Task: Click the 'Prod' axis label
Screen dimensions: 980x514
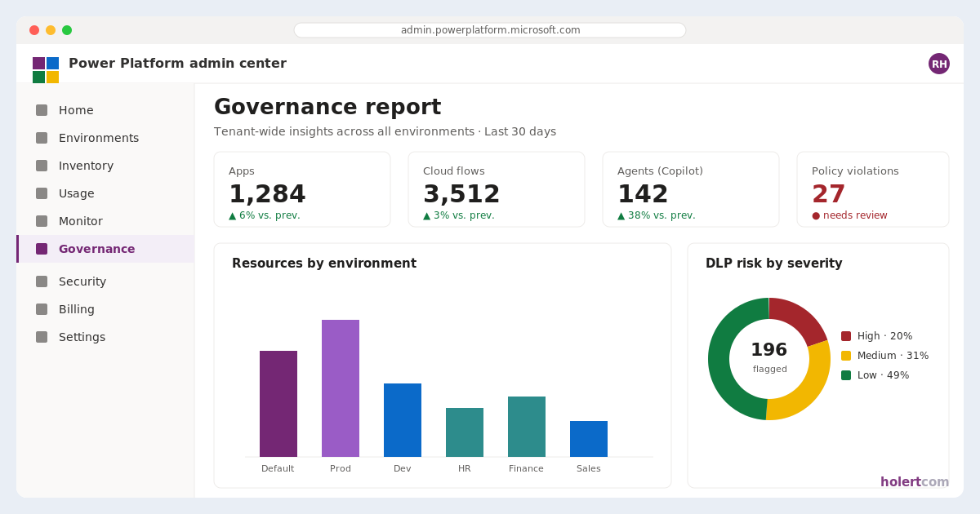Action: tap(341, 468)
